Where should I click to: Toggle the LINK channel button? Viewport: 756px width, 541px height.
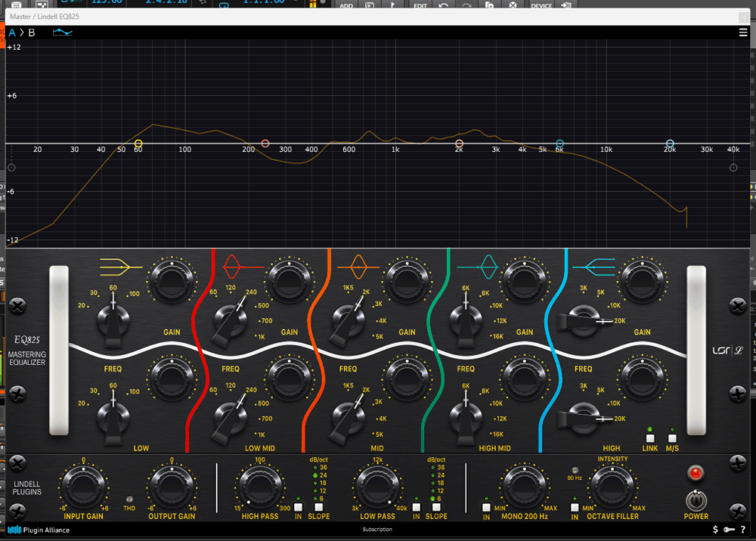coord(650,438)
